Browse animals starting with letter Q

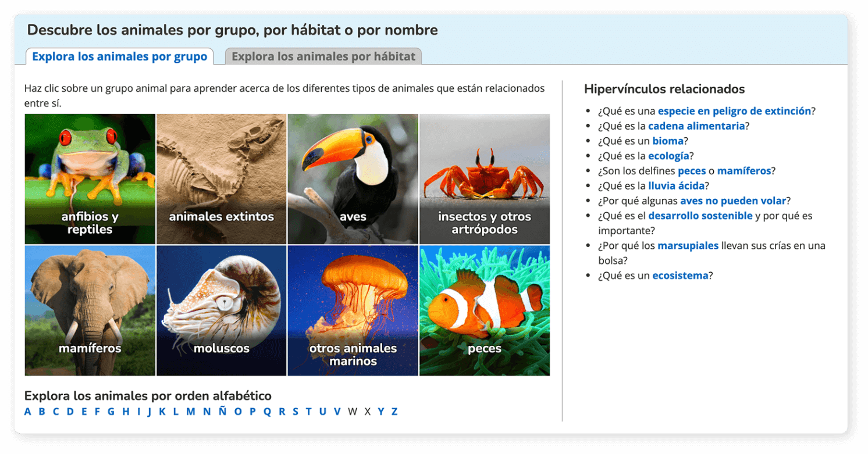click(x=268, y=412)
